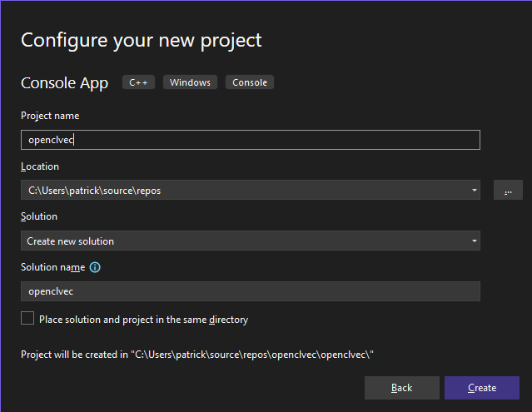Screen dimensions: 532x412
Task: Click the Project name label
Action: pyautogui.click(x=50, y=116)
